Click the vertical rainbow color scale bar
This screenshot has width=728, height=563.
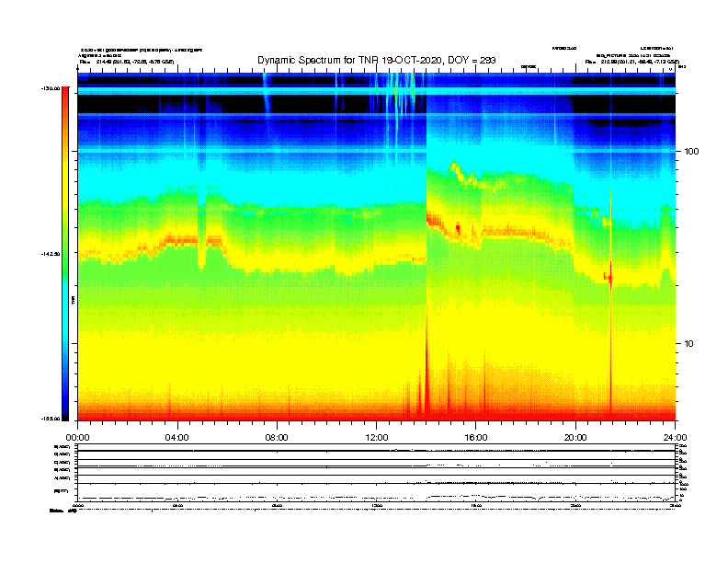(65, 254)
